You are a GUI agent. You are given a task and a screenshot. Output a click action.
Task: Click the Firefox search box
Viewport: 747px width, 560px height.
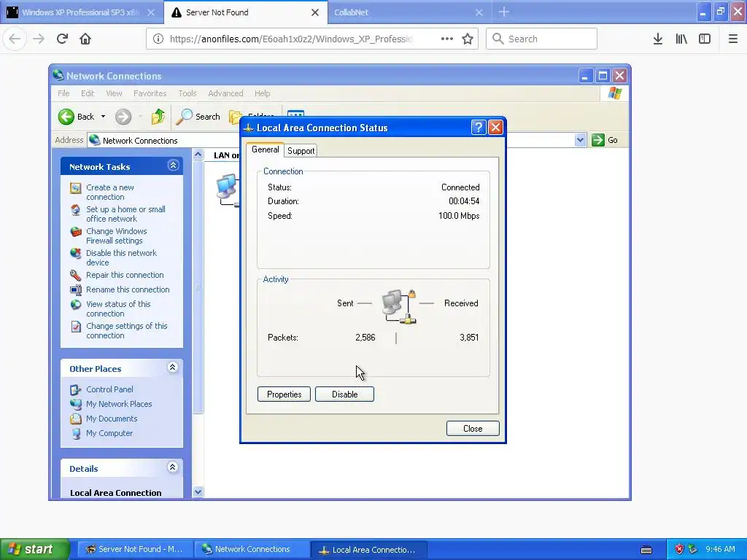[x=542, y=39]
